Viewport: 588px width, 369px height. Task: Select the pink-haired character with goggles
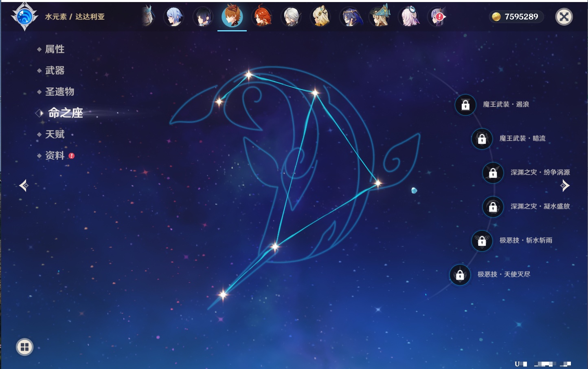tap(409, 17)
